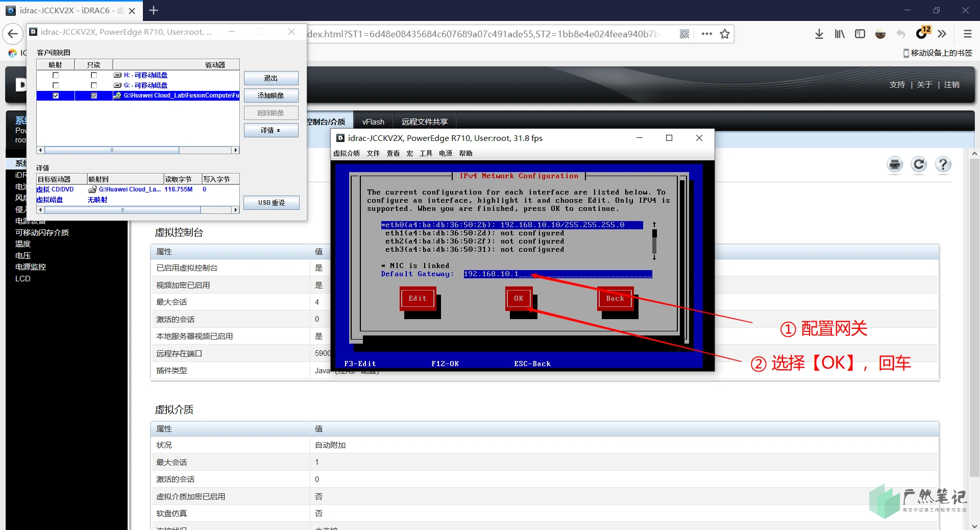The height and width of the screenshot is (530, 980).
Task: Check the read-only box for G: removable disk
Action: click(x=94, y=85)
